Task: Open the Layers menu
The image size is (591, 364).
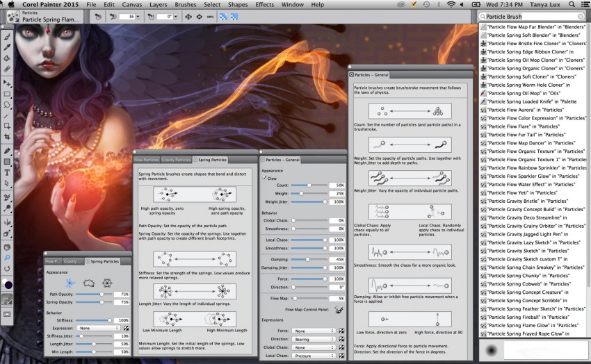Action: [x=158, y=5]
